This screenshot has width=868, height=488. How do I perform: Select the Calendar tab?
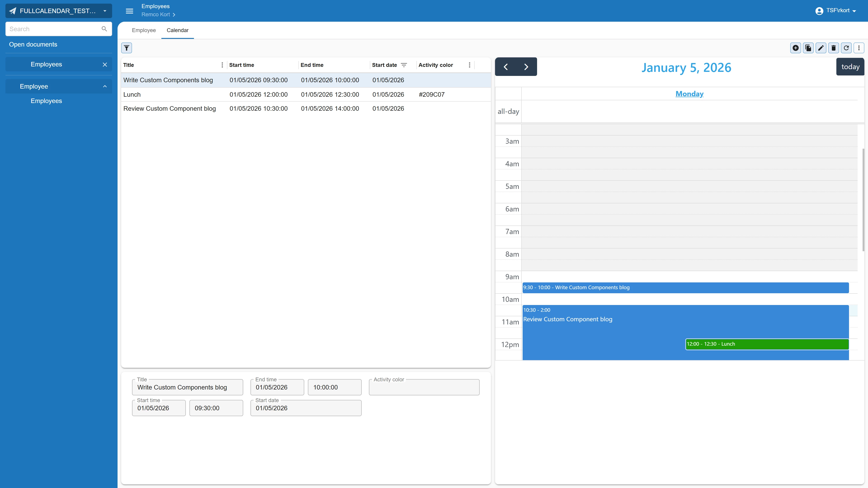tap(177, 30)
